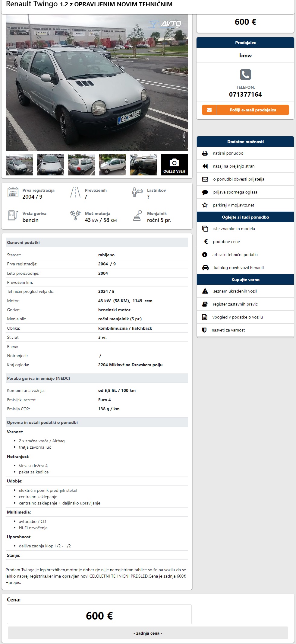Open iste znamke in modela link

point(234,229)
